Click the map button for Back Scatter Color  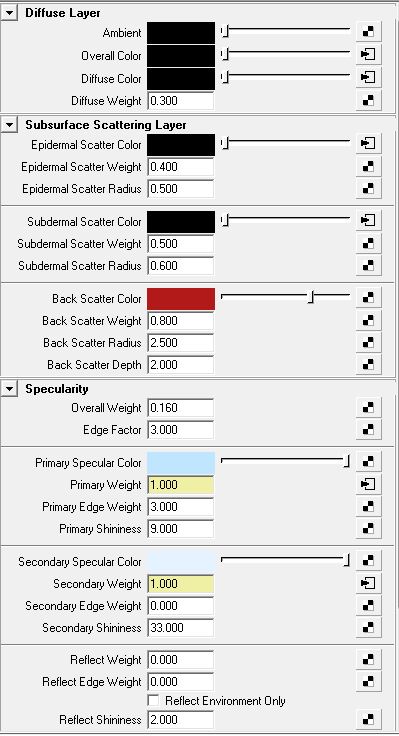point(368,298)
